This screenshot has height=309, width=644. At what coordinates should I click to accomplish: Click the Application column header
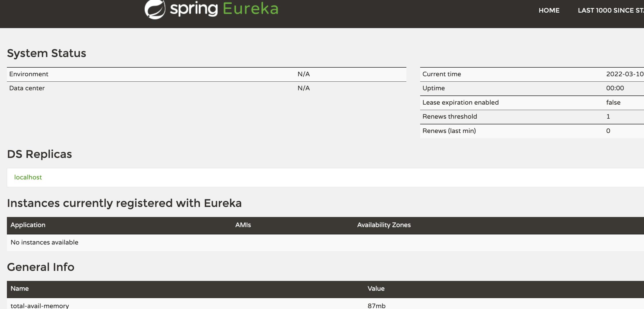tap(28, 225)
